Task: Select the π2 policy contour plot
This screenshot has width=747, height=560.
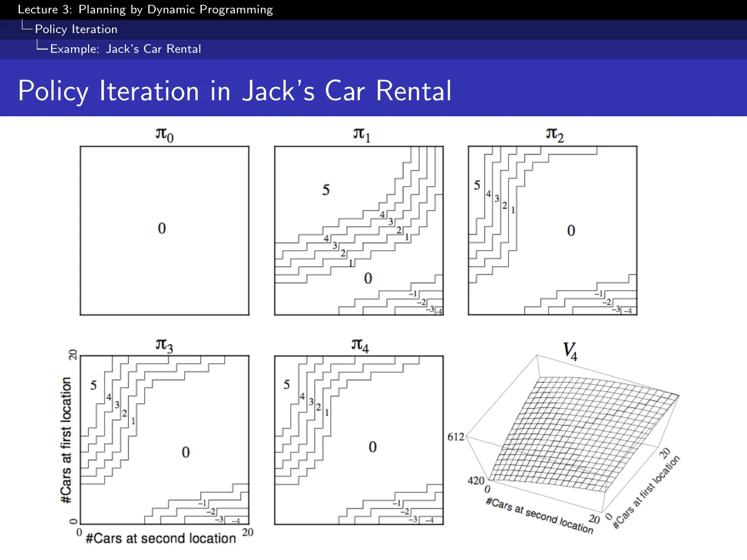Action: click(x=553, y=230)
